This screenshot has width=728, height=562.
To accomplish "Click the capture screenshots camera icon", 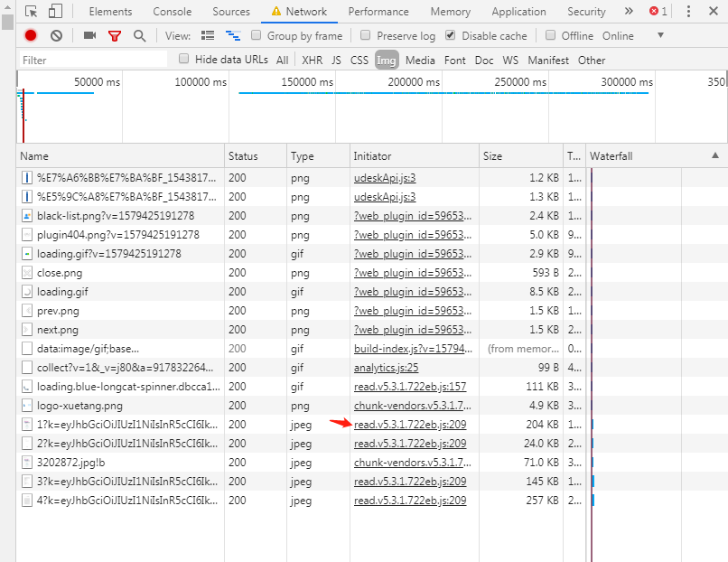I will click(x=89, y=35).
